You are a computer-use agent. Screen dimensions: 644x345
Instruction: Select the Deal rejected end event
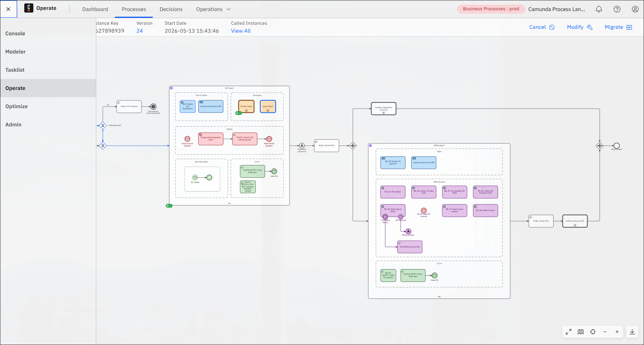[153, 107]
